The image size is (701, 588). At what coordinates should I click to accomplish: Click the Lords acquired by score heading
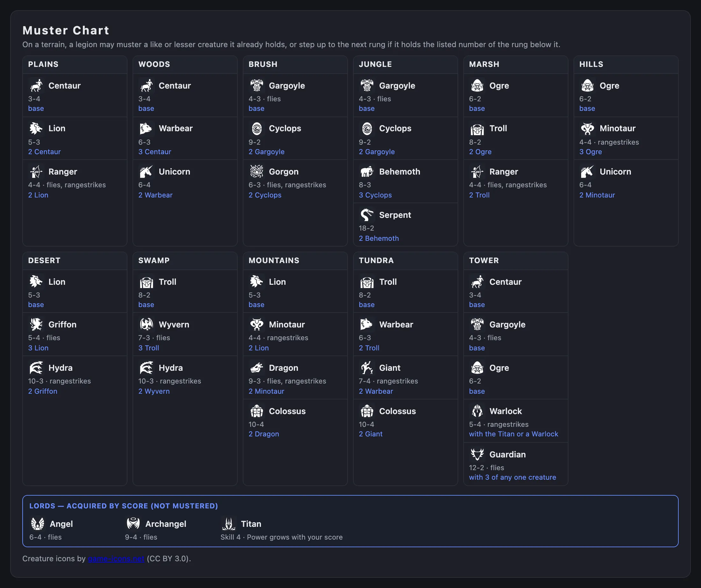coord(124,506)
